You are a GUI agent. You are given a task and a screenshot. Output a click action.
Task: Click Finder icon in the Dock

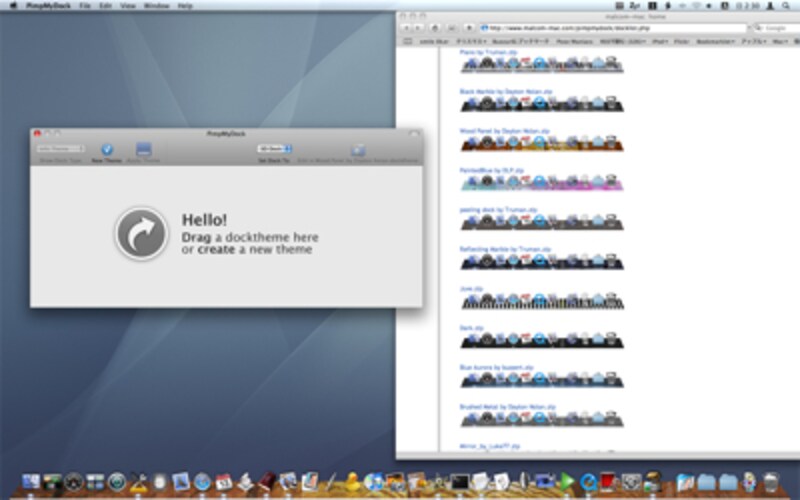pos(31,481)
